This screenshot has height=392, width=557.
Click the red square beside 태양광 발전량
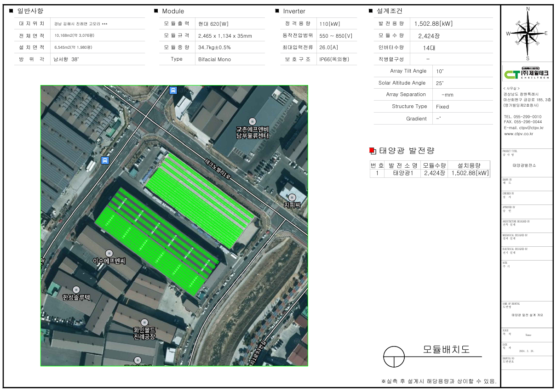373,150
